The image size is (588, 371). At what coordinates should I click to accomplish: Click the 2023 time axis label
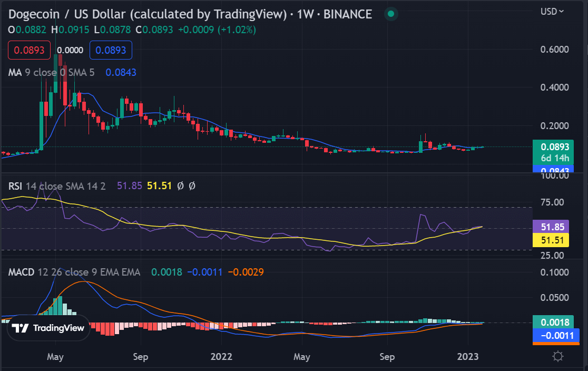tap(468, 357)
